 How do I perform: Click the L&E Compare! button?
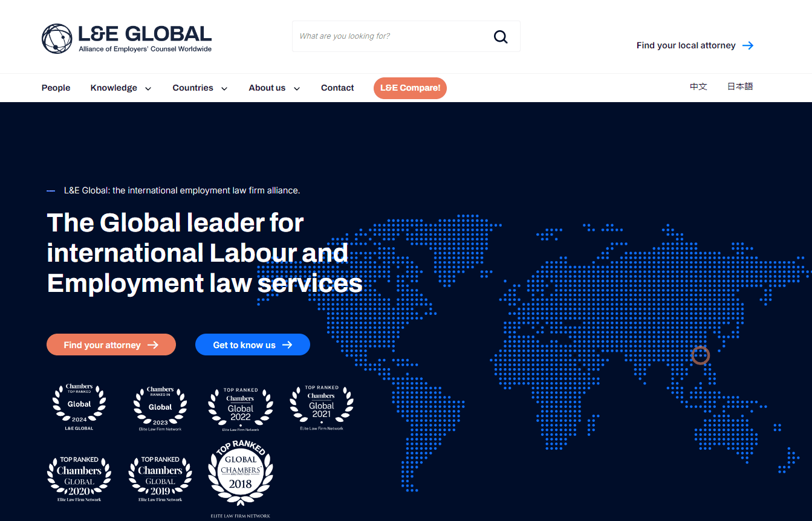[x=410, y=88]
